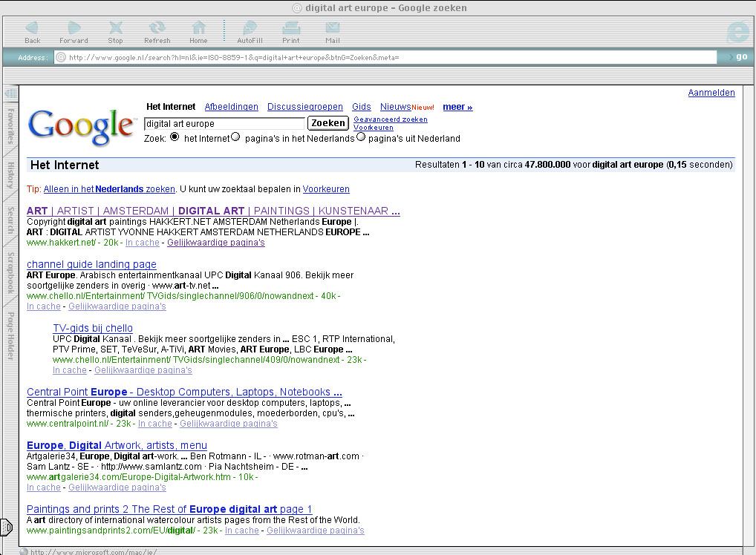Click the address URL field
The width and height of the screenshot is (756, 555).
click(385, 57)
